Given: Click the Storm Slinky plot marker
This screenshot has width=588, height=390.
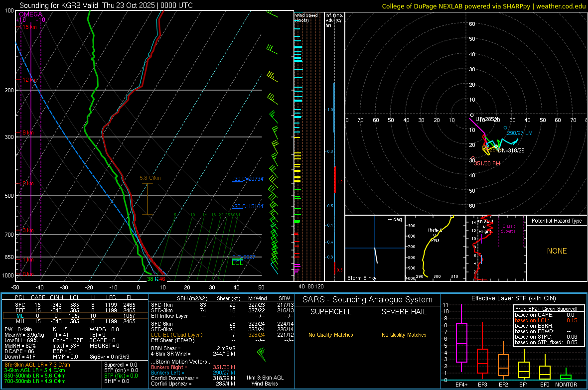Looking at the screenshot, I should click(x=376, y=255).
